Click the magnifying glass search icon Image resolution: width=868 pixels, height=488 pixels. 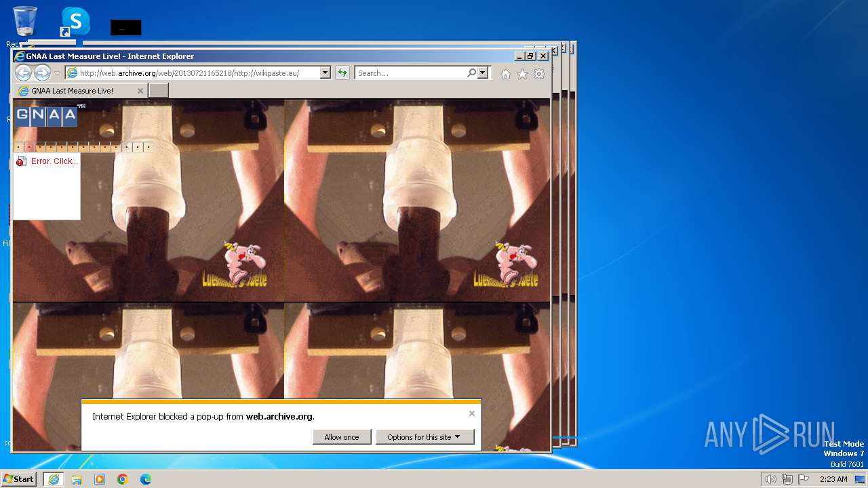(472, 73)
